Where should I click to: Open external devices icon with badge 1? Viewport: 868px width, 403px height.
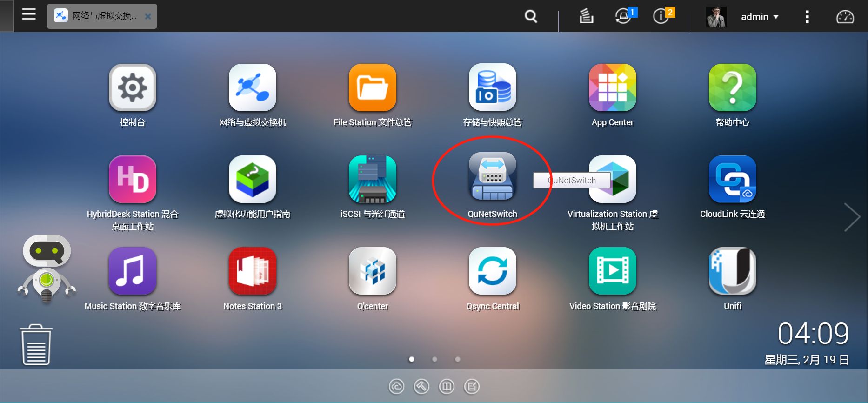pos(624,16)
